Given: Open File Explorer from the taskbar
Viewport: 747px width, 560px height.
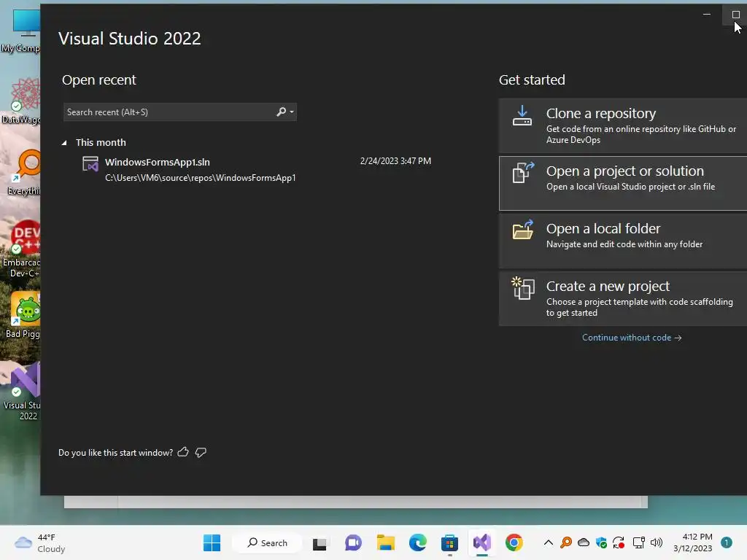Looking at the screenshot, I should (385, 542).
